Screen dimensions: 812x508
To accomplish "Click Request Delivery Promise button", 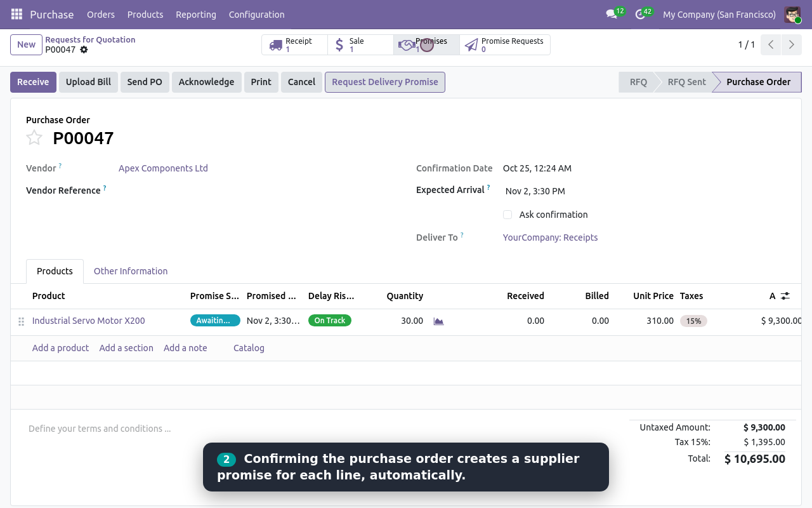I will (385, 82).
